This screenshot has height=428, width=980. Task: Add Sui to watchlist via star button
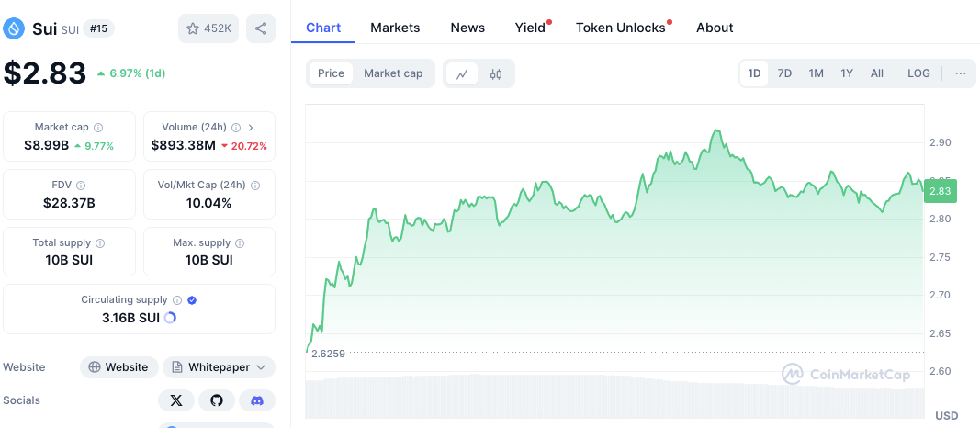click(208, 28)
